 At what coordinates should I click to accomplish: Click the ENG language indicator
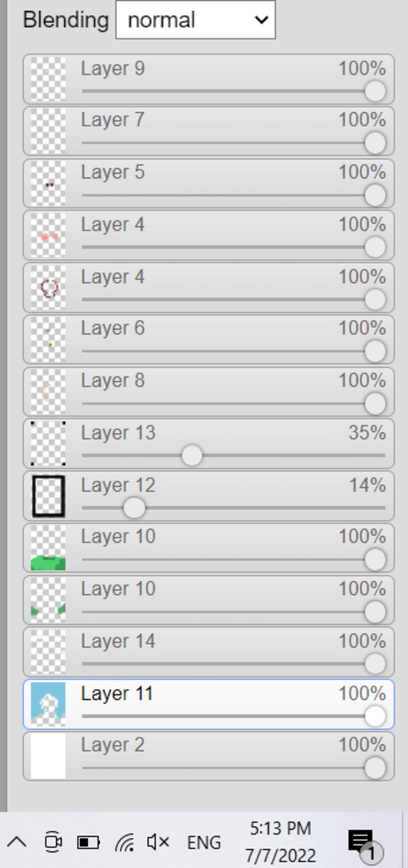click(204, 842)
